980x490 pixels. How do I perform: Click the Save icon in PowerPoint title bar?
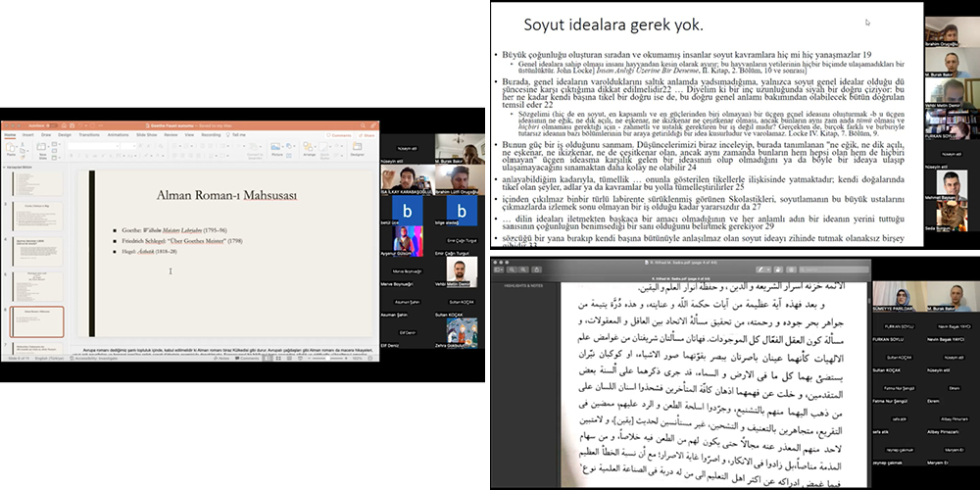[72, 125]
